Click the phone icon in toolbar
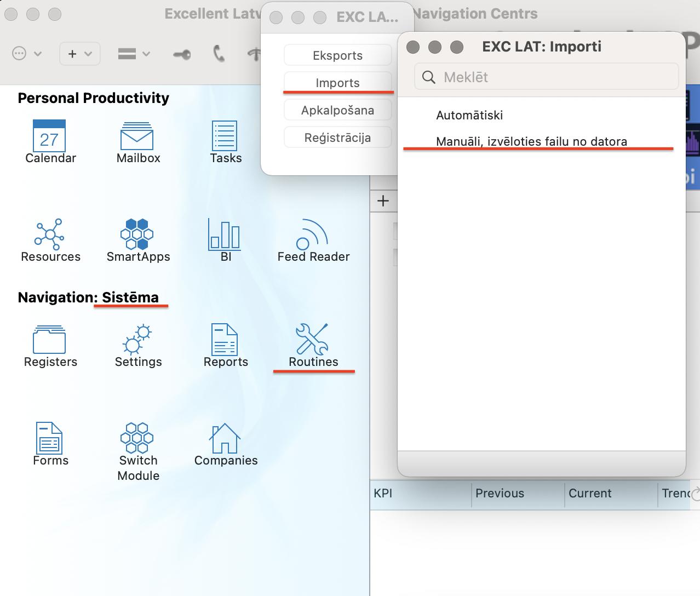The width and height of the screenshot is (700, 596). 219,54
